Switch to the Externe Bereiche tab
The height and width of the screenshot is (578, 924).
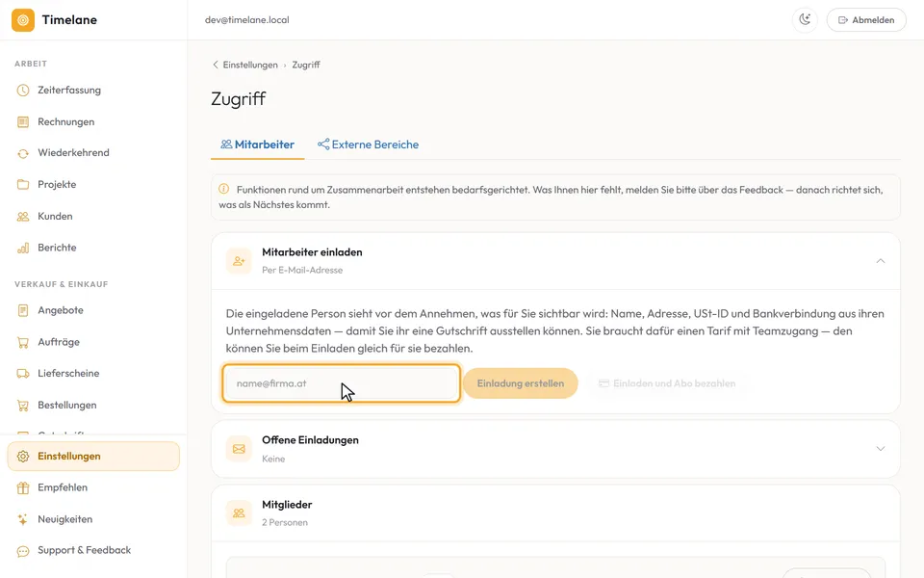click(369, 144)
